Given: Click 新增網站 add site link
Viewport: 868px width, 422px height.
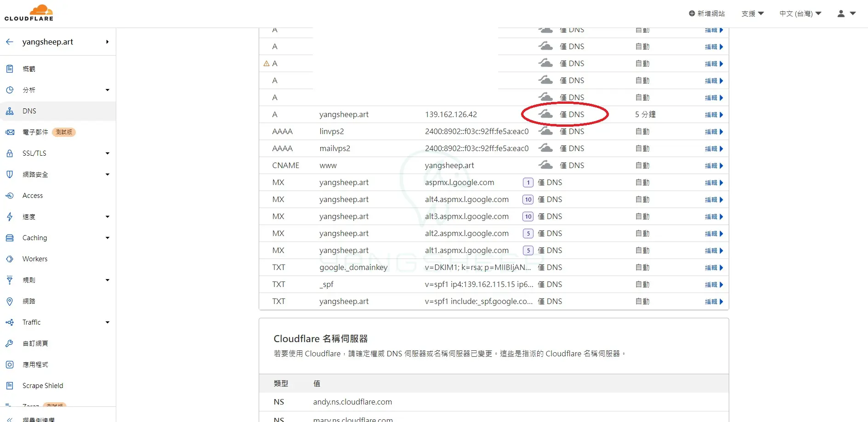Looking at the screenshot, I should tap(707, 14).
